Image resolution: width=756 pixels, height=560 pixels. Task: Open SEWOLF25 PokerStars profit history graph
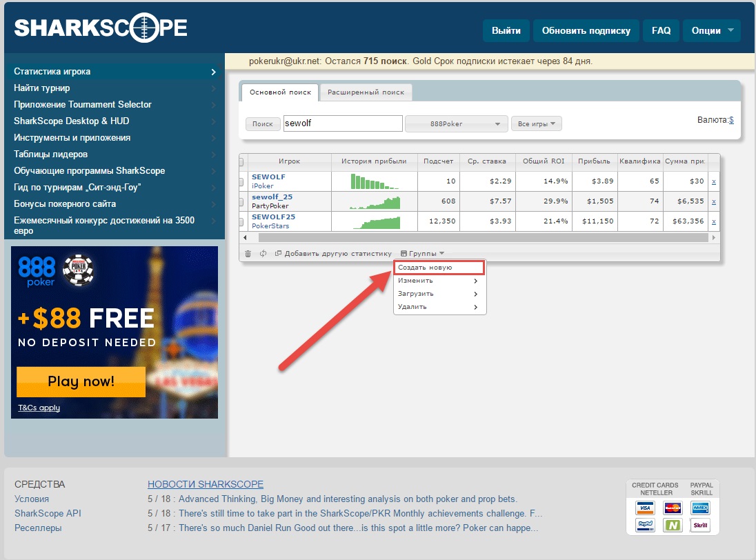click(376, 222)
